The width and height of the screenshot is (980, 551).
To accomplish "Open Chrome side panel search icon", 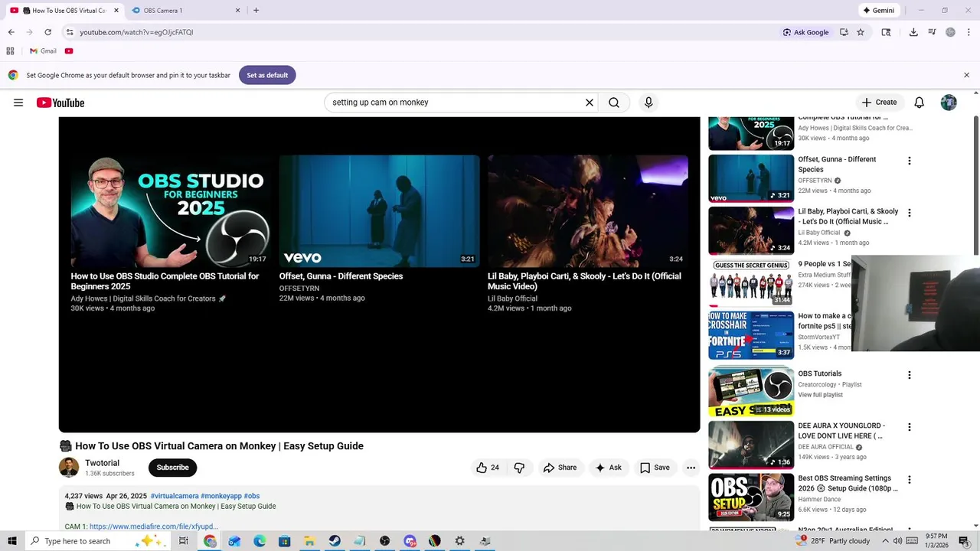I will [886, 32].
